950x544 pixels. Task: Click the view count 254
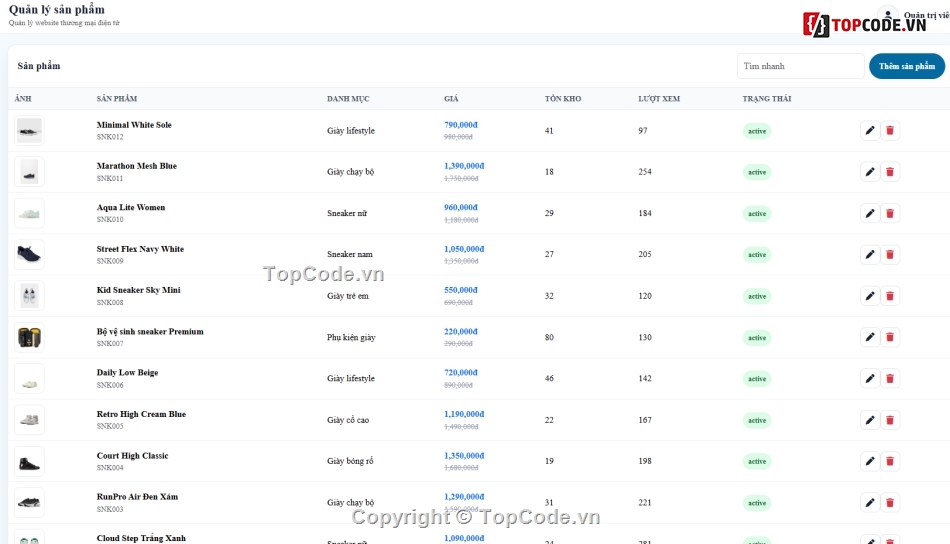pyautogui.click(x=645, y=172)
